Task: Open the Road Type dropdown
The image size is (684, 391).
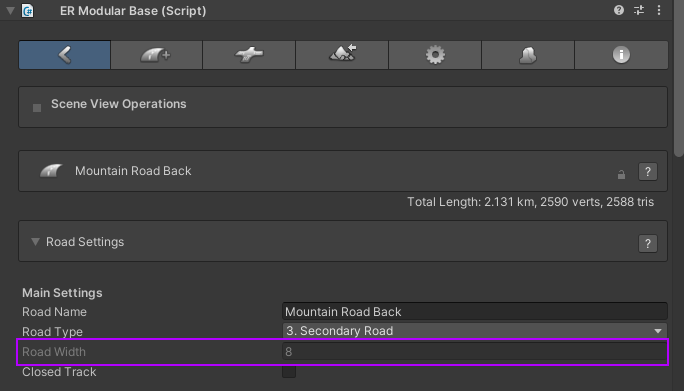Action: tap(475, 331)
